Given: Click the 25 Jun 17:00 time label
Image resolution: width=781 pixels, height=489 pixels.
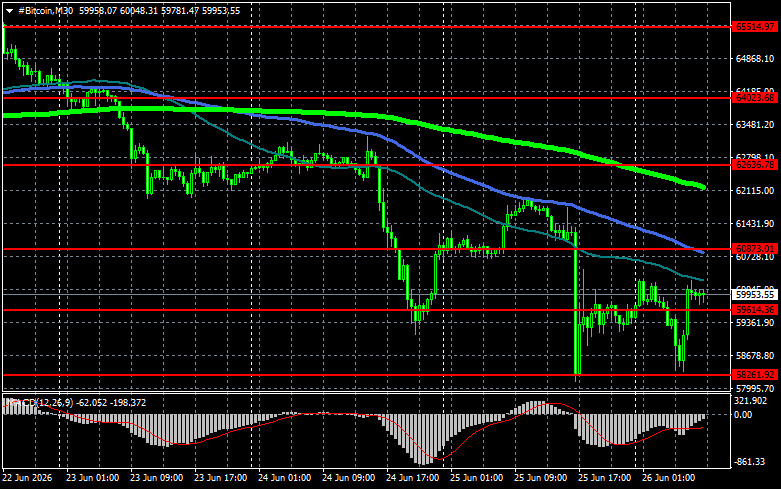Looking at the screenshot, I should (x=604, y=478).
